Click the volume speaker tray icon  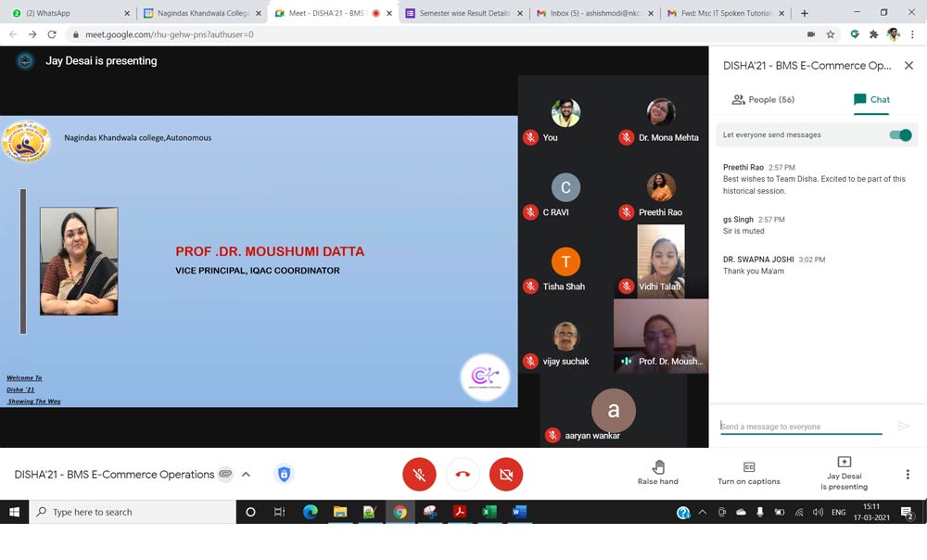pos(818,512)
